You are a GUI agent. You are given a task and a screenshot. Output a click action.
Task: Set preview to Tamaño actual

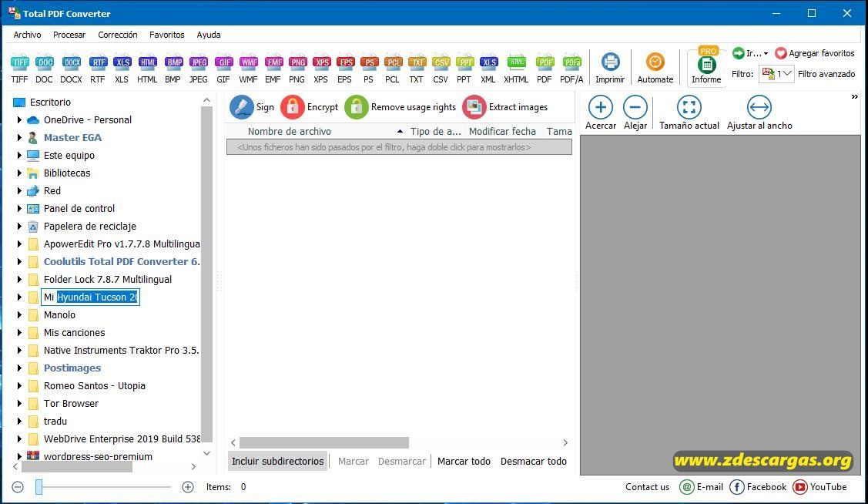pyautogui.click(x=689, y=113)
